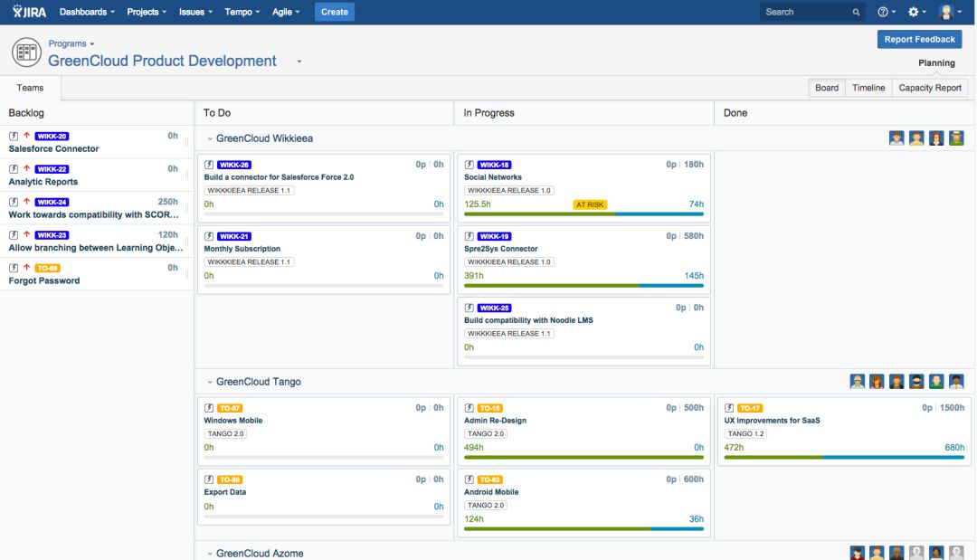Open the Tempo menu
977x560 pixels.
[x=238, y=12]
